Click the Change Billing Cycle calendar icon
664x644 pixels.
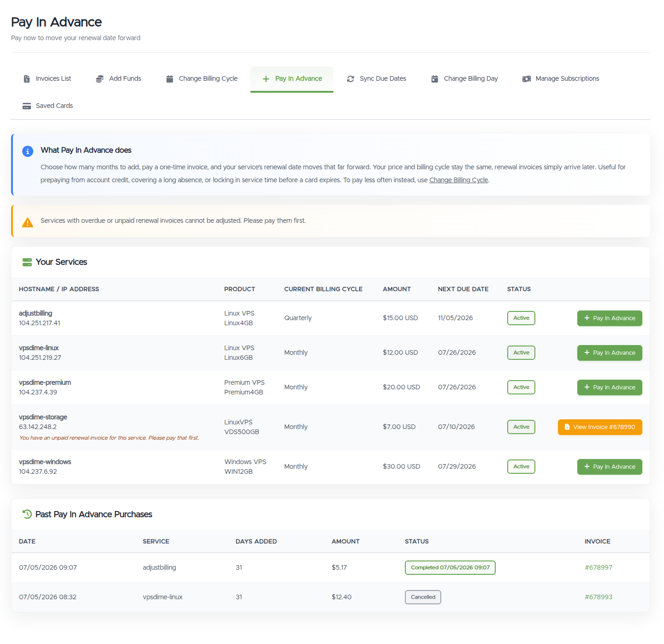pyautogui.click(x=170, y=79)
